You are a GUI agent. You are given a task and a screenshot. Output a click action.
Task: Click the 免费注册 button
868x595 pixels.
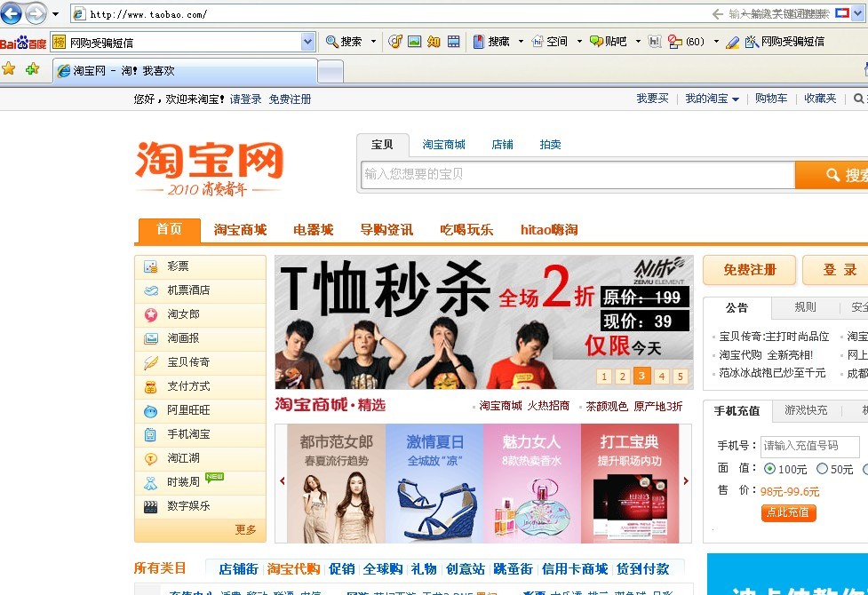pyautogui.click(x=749, y=270)
